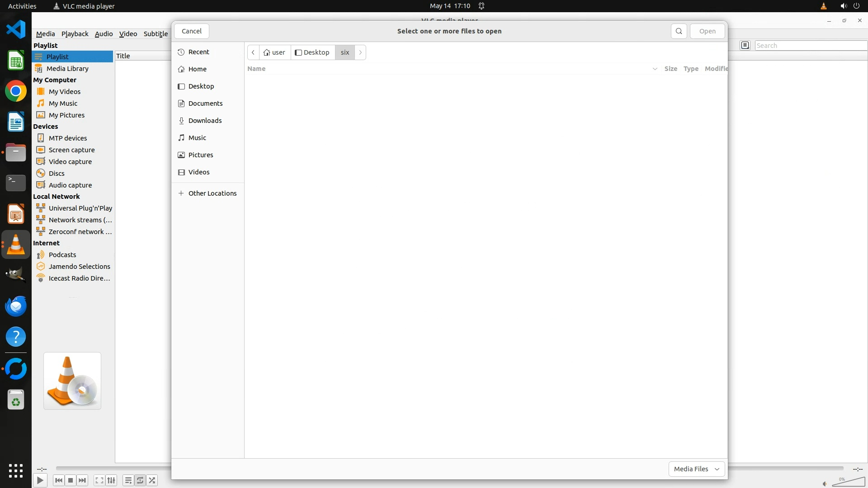Click the Play button

(x=40, y=480)
